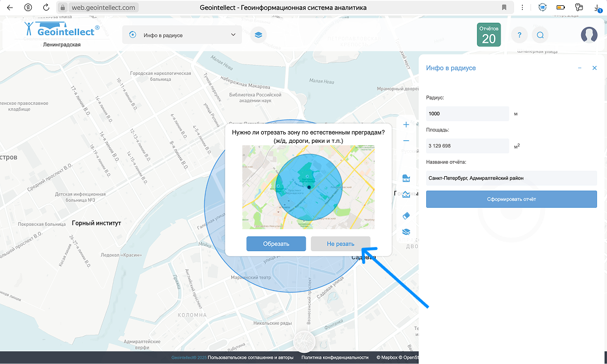Viewport: 607px width, 364px height.
Task: Select the distance measurement ruler tool
Action: click(x=407, y=195)
